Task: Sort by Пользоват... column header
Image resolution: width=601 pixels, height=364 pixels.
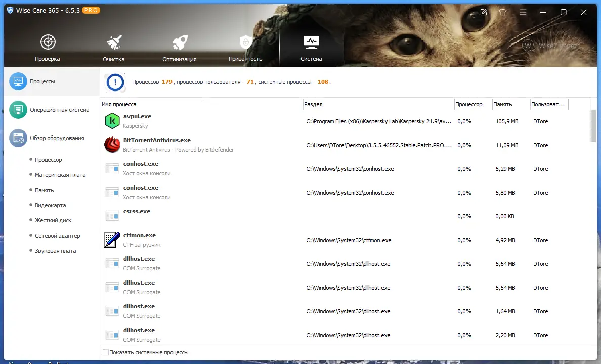Action: (x=548, y=104)
